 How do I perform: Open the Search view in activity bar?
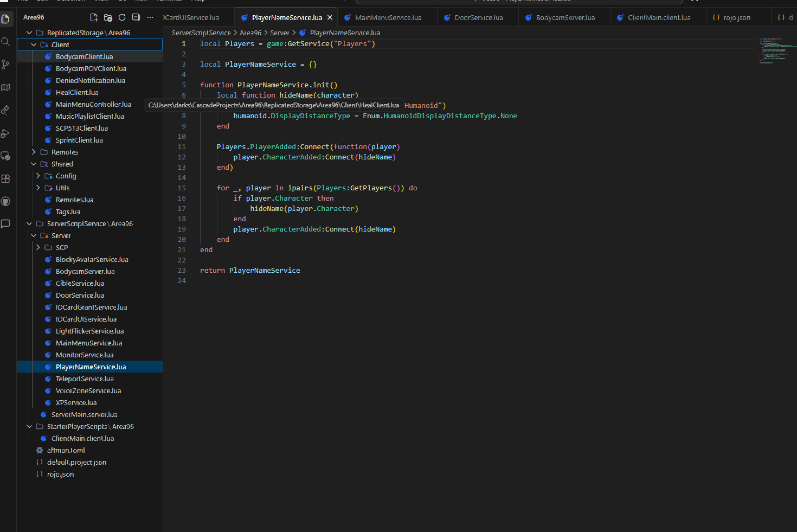[5, 42]
